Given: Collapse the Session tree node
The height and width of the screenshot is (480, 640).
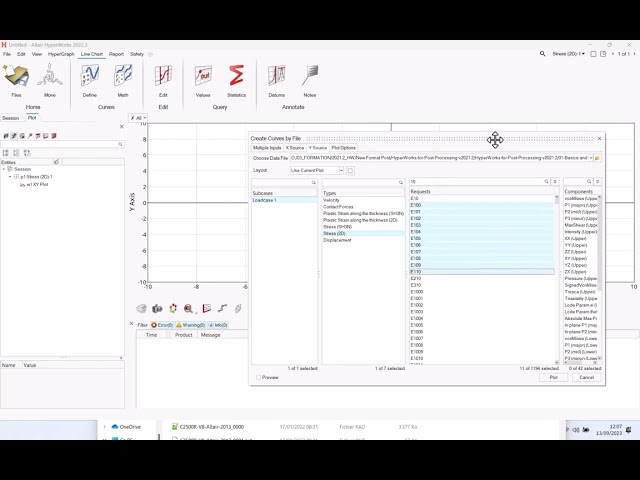Looking at the screenshot, I should (x=4, y=169).
